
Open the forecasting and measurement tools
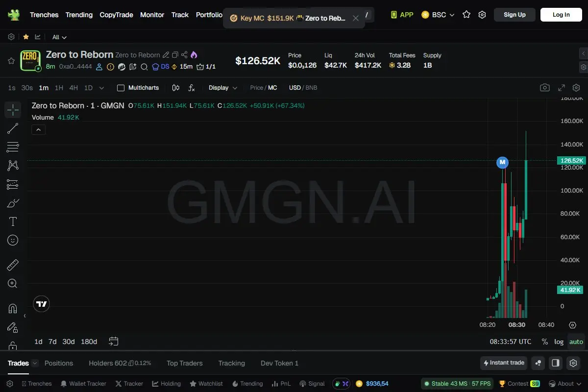coord(13,184)
